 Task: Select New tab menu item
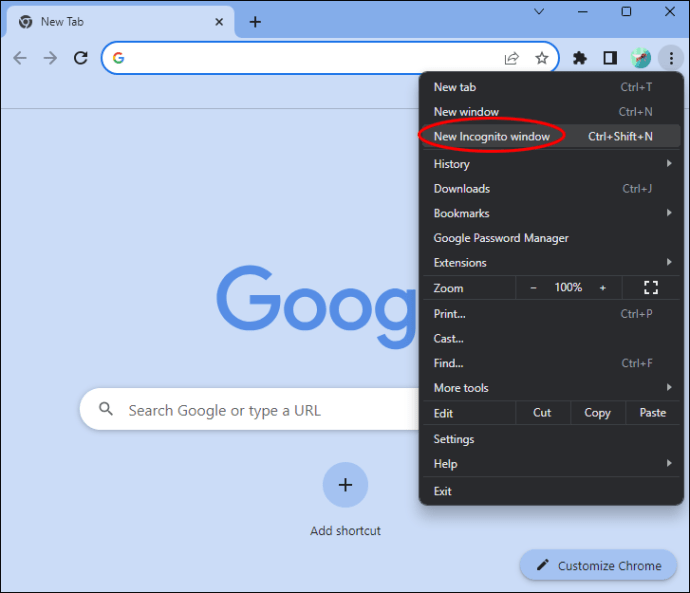click(551, 87)
